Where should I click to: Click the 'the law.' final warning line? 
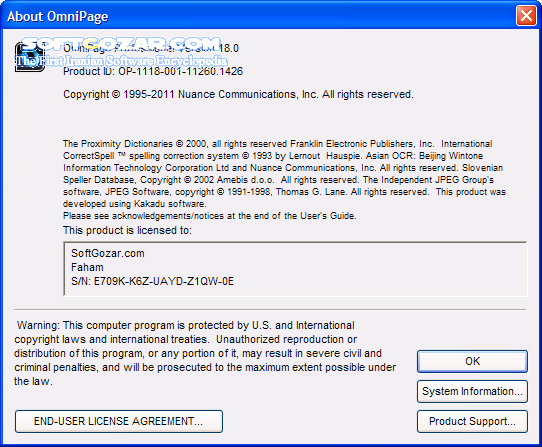[x=33, y=381]
